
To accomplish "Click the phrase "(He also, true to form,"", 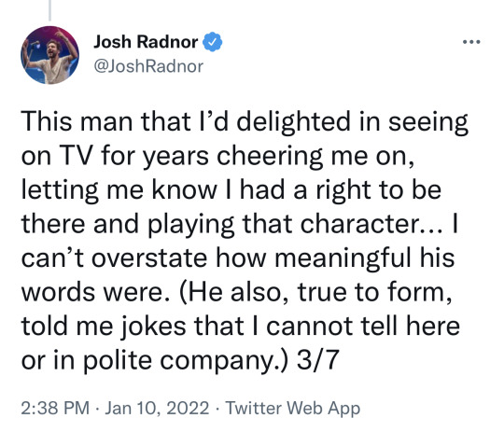I will click(x=315, y=293).
